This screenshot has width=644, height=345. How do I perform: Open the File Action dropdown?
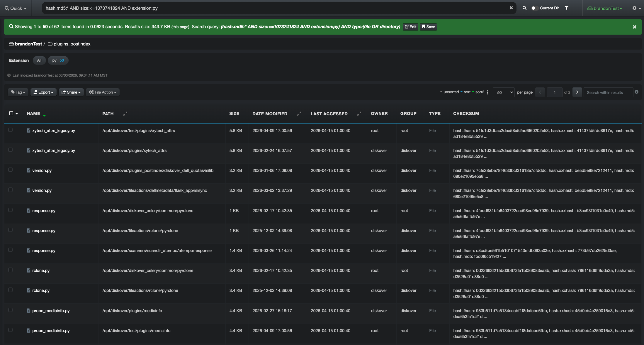103,92
